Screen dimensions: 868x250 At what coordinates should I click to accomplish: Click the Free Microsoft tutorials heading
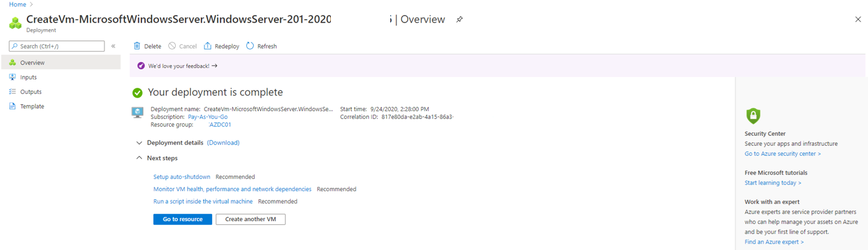tap(776, 172)
